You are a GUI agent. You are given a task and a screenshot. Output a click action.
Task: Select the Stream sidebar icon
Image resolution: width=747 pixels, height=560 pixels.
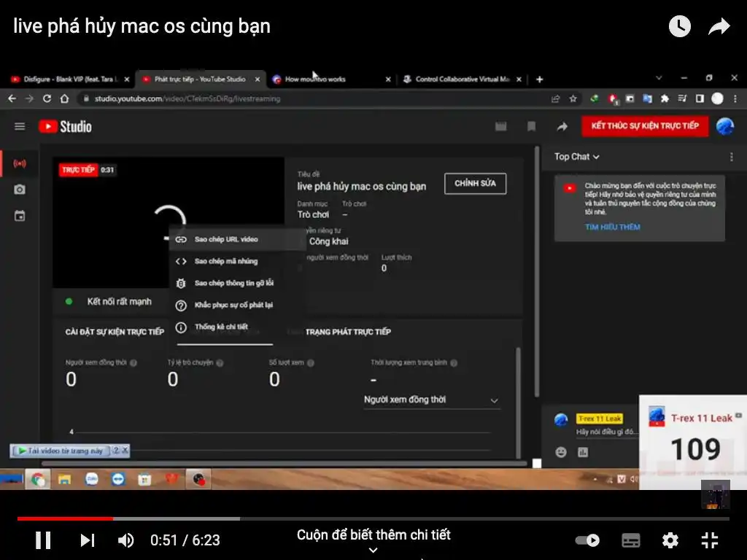20,164
